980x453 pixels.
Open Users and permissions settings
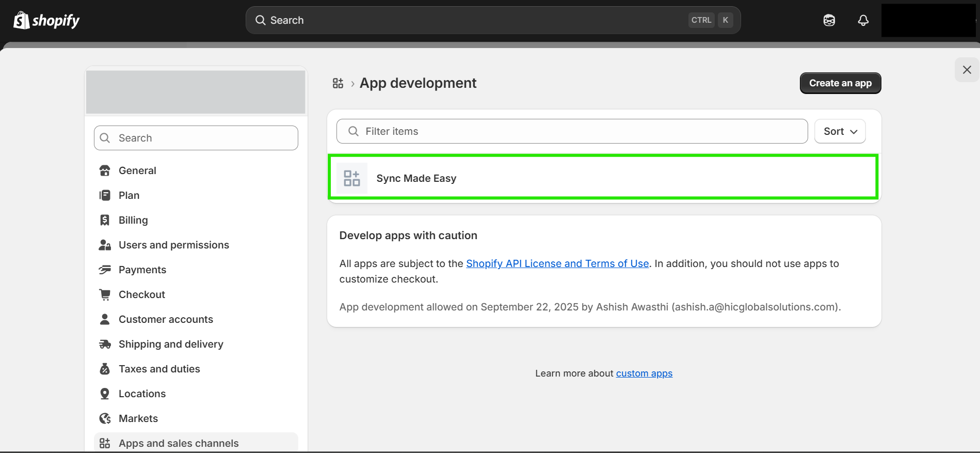[x=173, y=245]
